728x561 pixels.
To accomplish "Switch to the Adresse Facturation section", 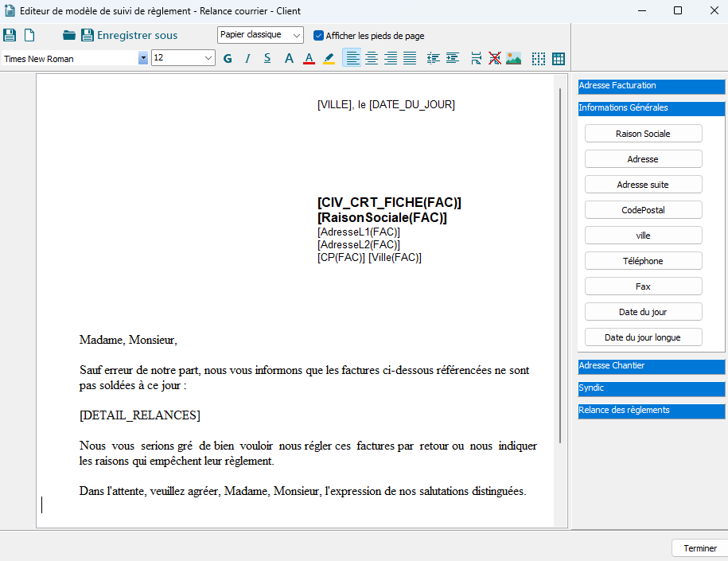I will click(651, 85).
